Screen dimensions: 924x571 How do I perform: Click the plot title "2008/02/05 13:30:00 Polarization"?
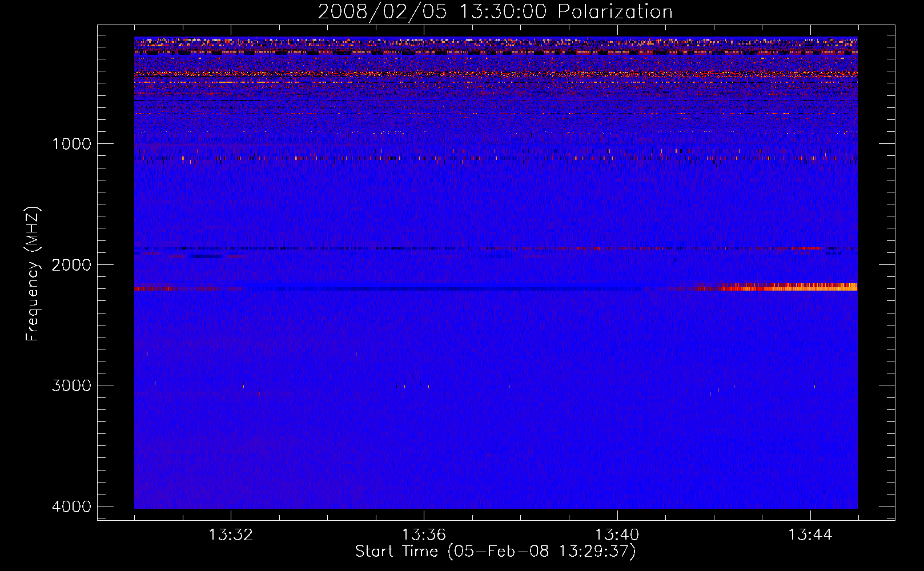pyautogui.click(x=495, y=12)
